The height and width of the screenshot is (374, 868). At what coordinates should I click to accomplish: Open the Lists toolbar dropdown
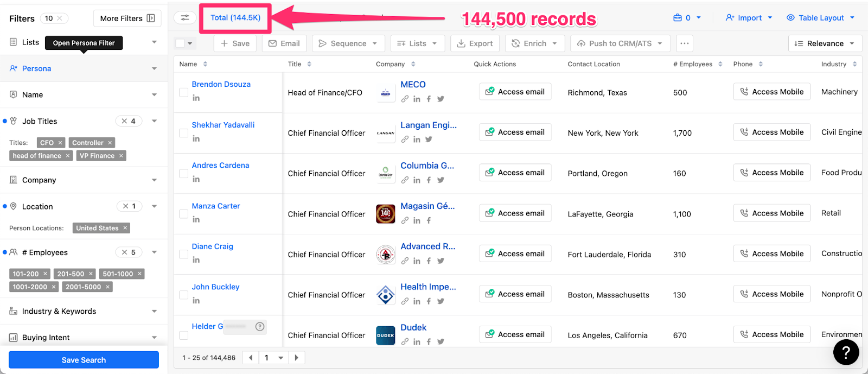[417, 43]
